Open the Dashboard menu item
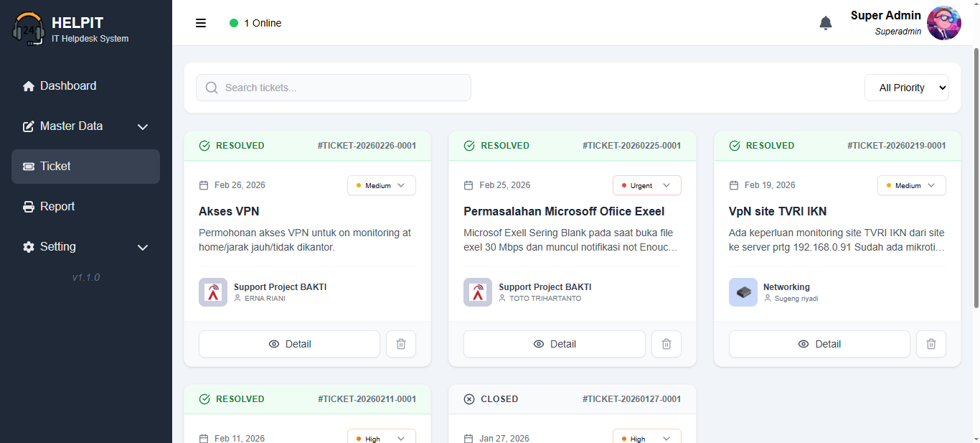980x443 pixels. tap(68, 86)
